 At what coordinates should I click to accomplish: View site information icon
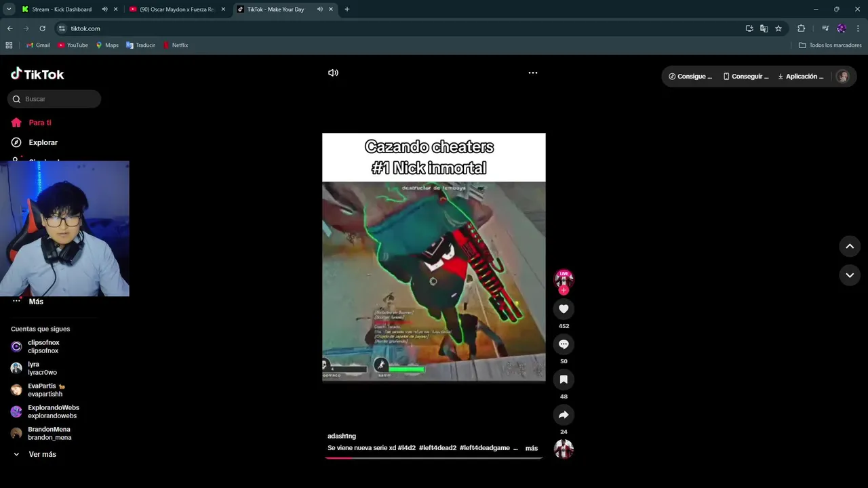pyautogui.click(x=62, y=28)
